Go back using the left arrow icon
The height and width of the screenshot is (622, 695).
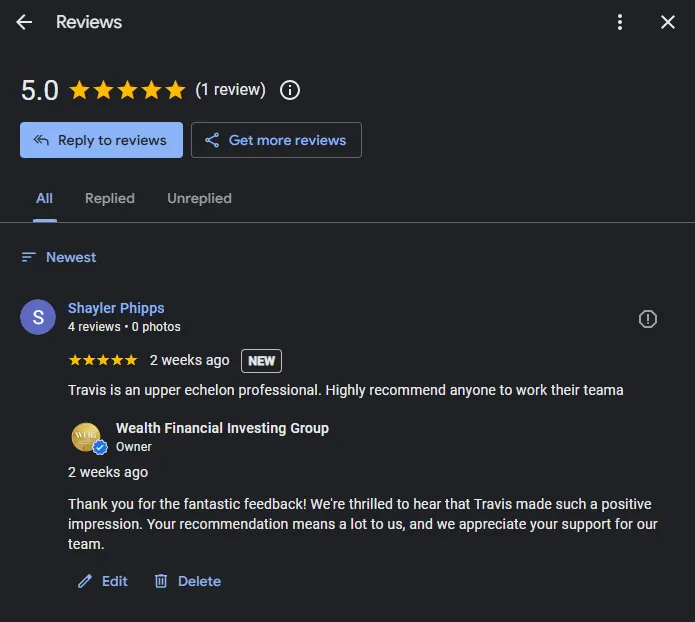point(24,22)
